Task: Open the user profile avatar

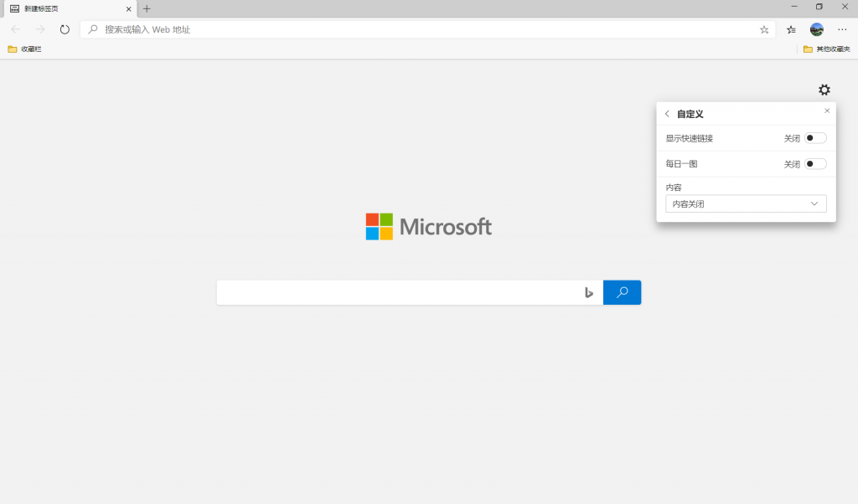Action: coord(816,29)
